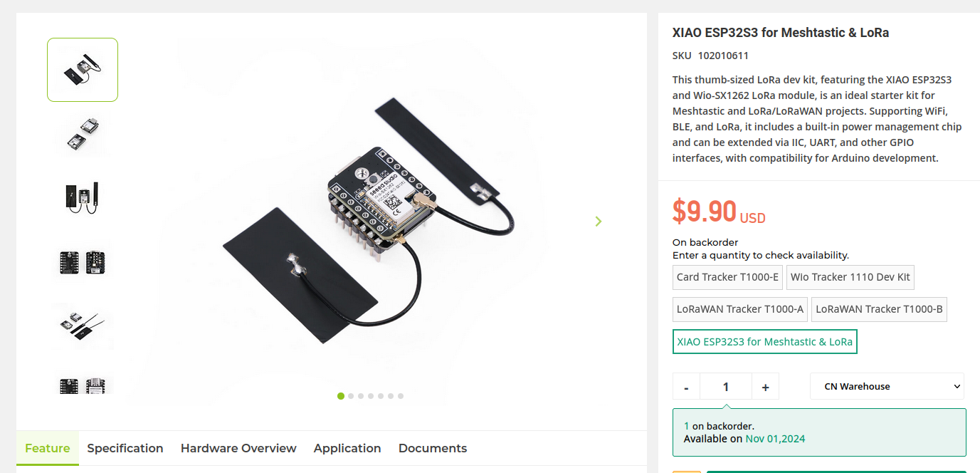Switch to Hardware Overview tab

pos(238,448)
